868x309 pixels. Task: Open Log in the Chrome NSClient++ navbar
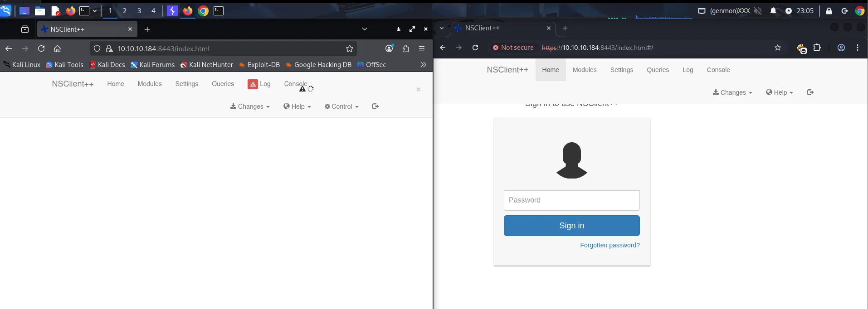[x=688, y=70]
